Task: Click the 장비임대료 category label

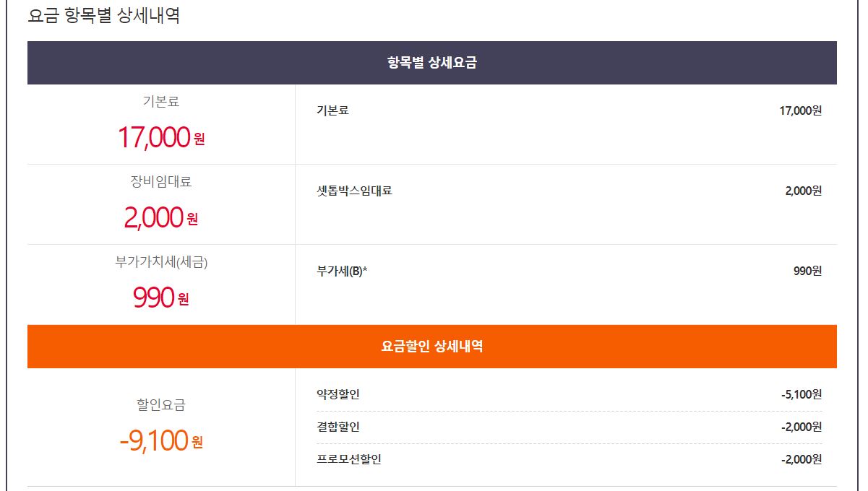Action: (160, 182)
